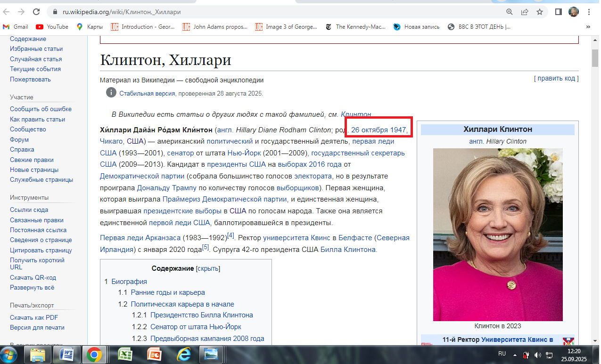Click the share page icon in address bar
This screenshot has height=364, width=601.
(525, 12)
